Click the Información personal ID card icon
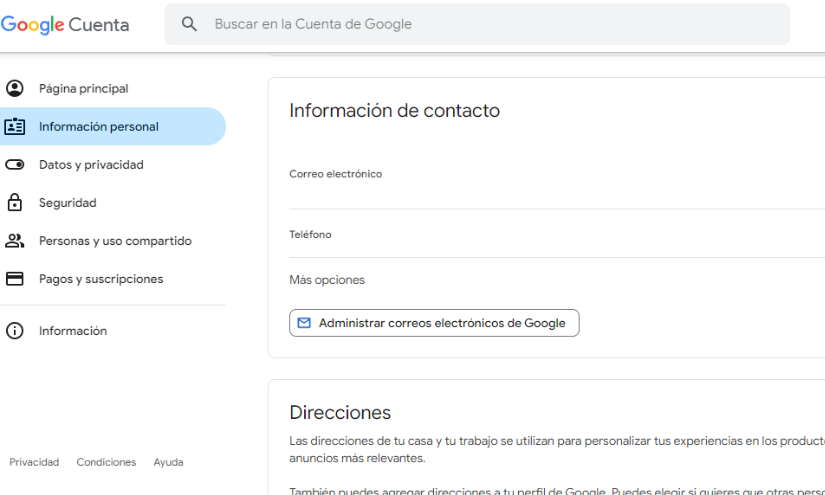Image resolution: width=825 pixels, height=495 pixels. (15, 127)
